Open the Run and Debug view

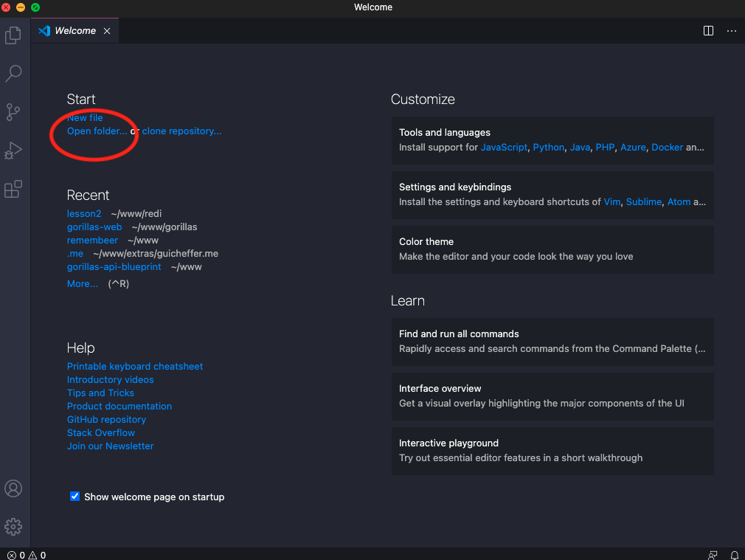(13, 151)
